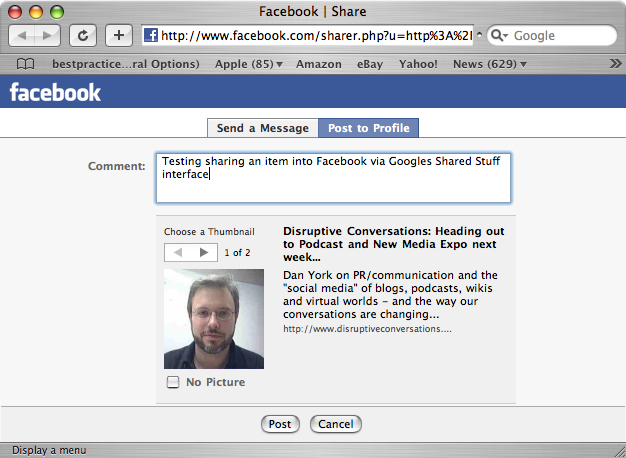This screenshot has height=458, width=626.
Task: Reload the page with the refresh button
Action: coord(82,35)
